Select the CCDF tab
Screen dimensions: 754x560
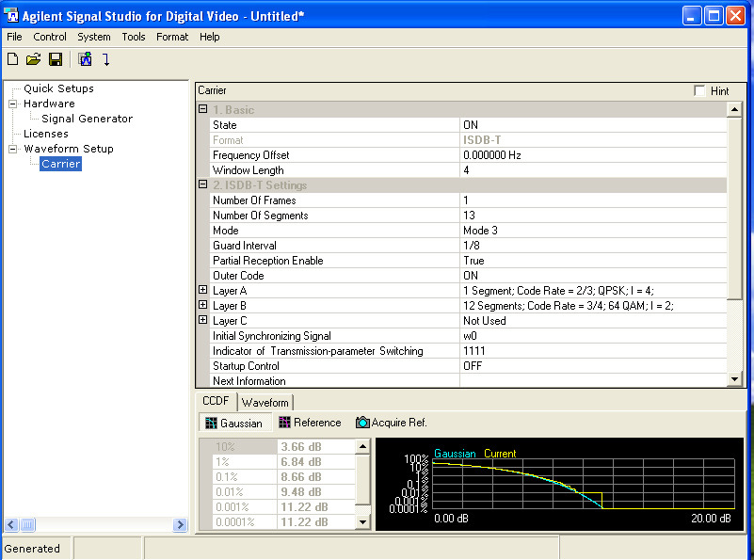(x=216, y=401)
